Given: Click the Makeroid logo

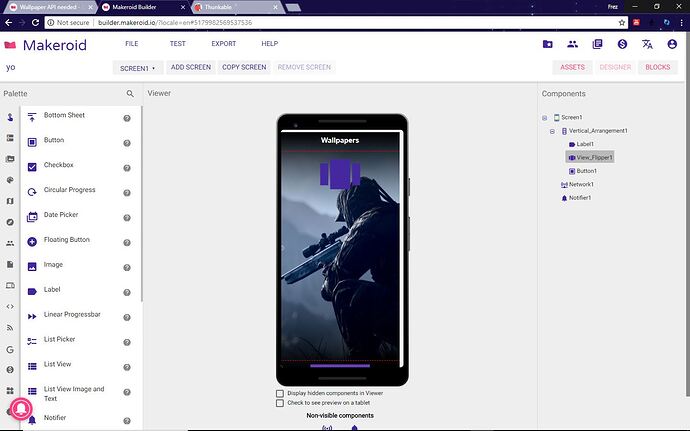Looking at the screenshot, I should [45, 45].
